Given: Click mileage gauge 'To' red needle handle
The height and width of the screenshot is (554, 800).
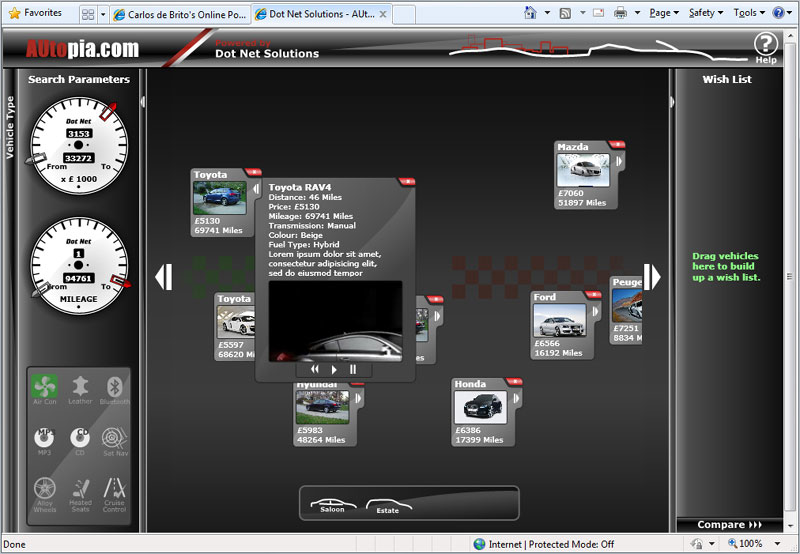Looking at the screenshot, I should 121,281.
